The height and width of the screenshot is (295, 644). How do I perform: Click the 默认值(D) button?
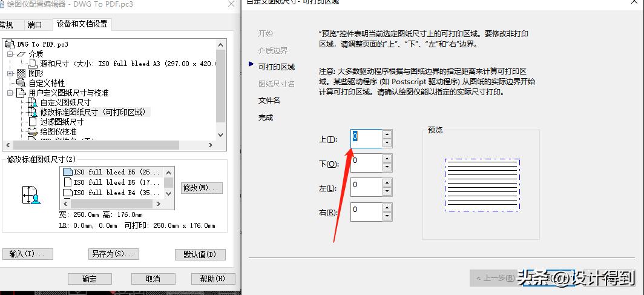tap(200, 254)
